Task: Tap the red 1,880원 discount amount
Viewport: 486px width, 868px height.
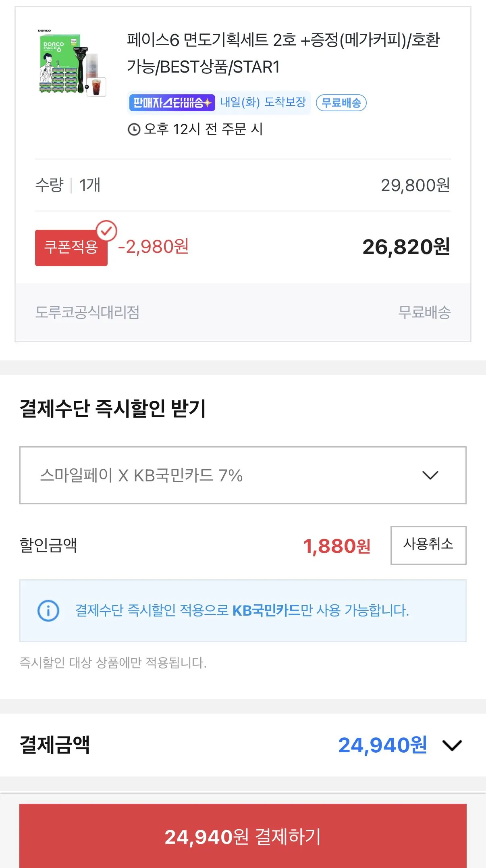Action: [336, 546]
